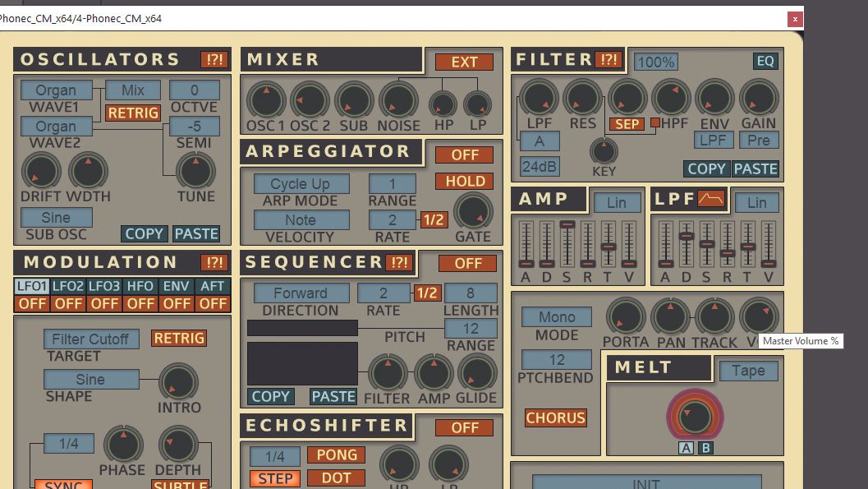The width and height of the screenshot is (868, 489).
Task: Open the ARP MODE Cycle Up dropdown
Action: pos(300,182)
